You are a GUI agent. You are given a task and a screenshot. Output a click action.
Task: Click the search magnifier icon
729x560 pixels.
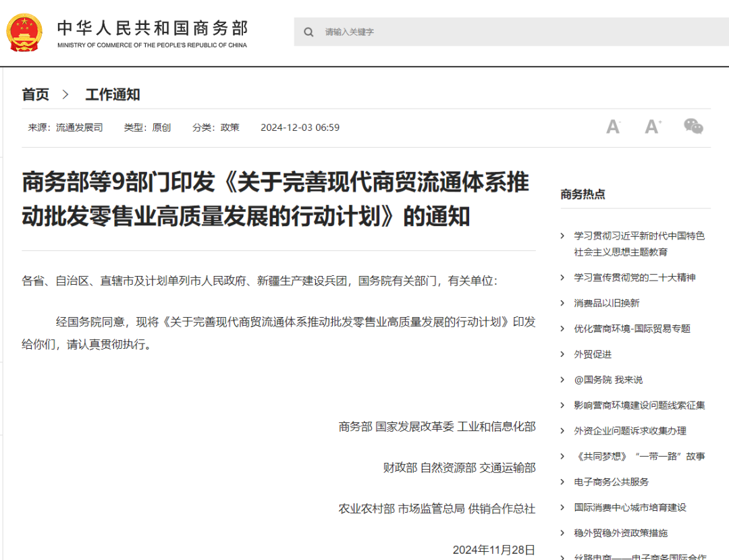click(x=308, y=32)
